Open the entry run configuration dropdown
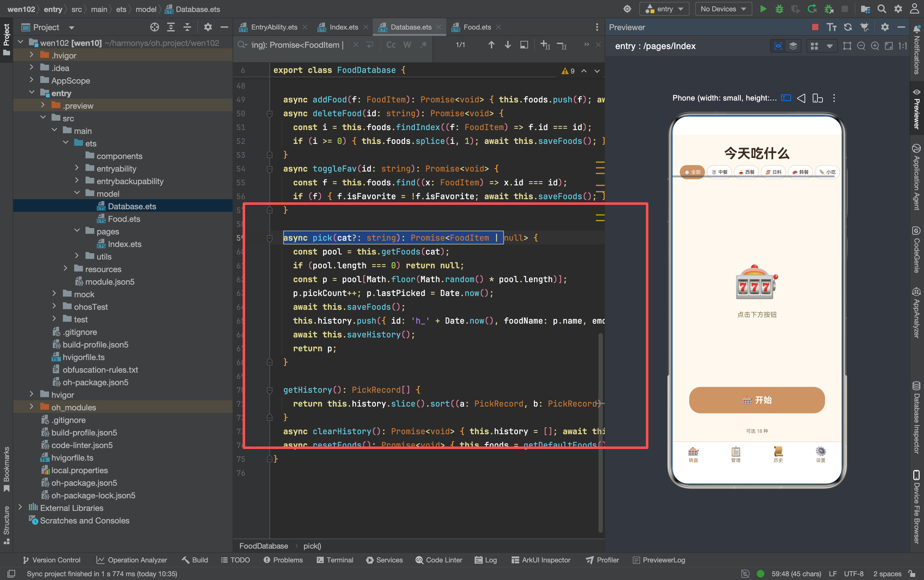Image resolution: width=924 pixels, height=580 pixels. [x=664, y=9]
